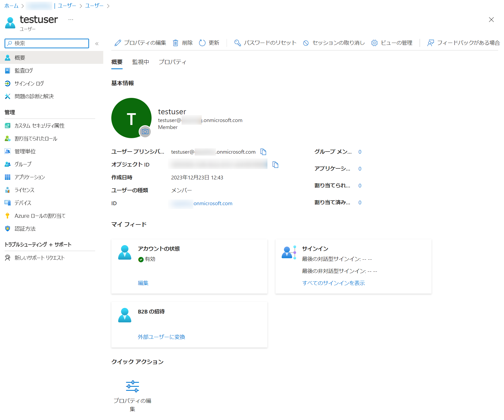Copy the オブジェクト ID value
This screenshot has width=504, height=420.
275,164
